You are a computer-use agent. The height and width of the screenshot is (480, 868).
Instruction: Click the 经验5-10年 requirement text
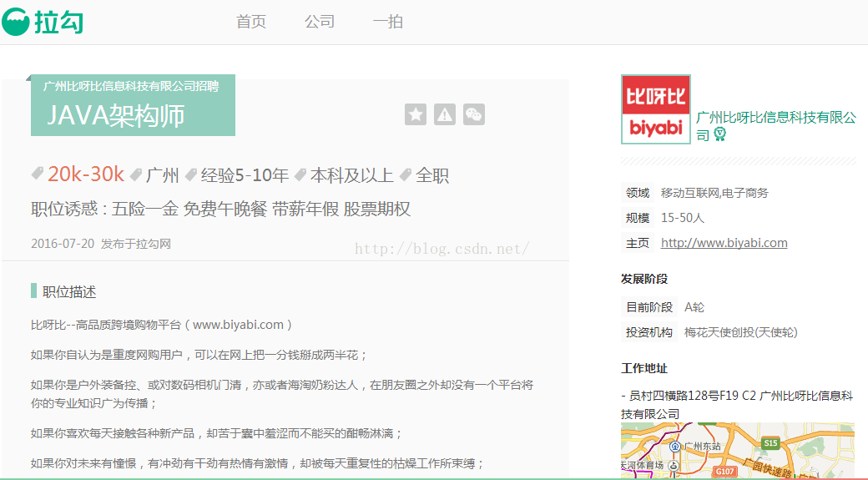[x=245, y=175]
